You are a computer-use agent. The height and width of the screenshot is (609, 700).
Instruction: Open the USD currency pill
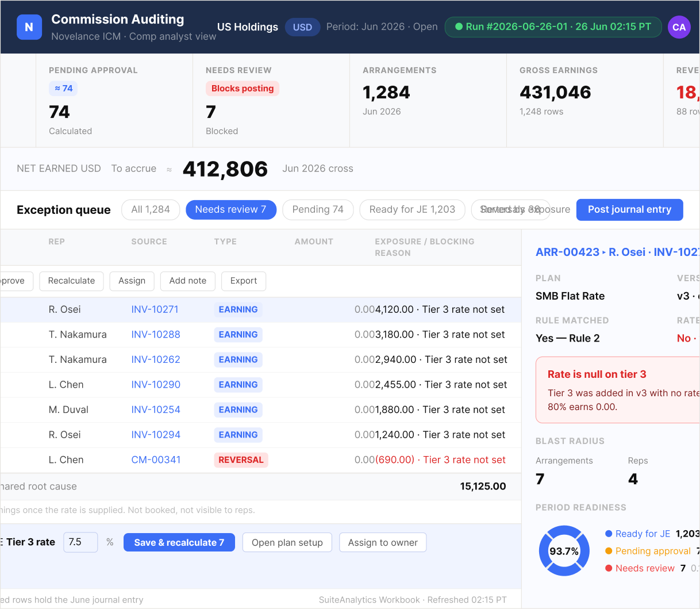pos(302,27)
